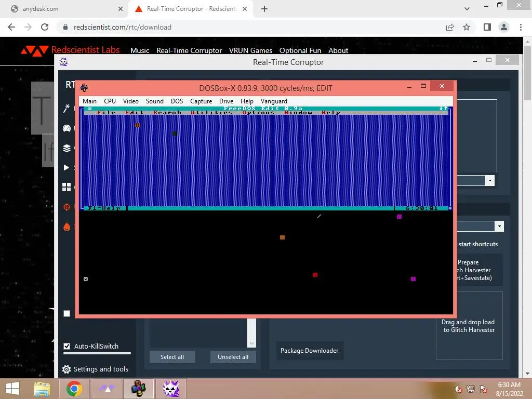Click the browser back arrow
Image resolution: width=532 pixels, height=399 pixels.
11,27
